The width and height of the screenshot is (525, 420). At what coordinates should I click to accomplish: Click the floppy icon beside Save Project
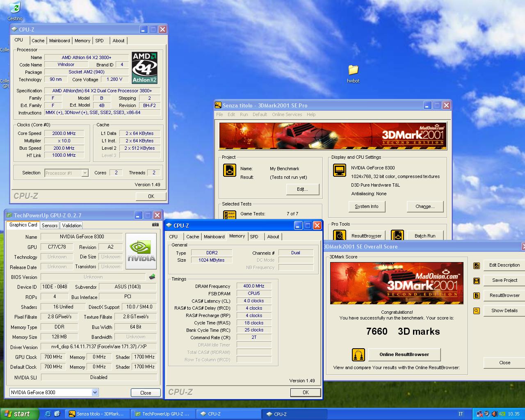(x=477, y=281)
